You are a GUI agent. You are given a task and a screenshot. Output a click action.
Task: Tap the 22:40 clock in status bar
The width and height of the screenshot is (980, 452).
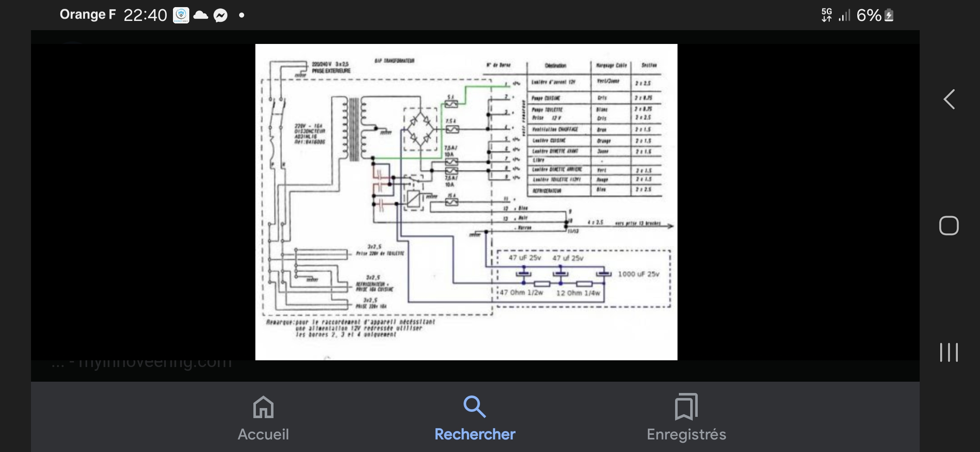point(145,15)
